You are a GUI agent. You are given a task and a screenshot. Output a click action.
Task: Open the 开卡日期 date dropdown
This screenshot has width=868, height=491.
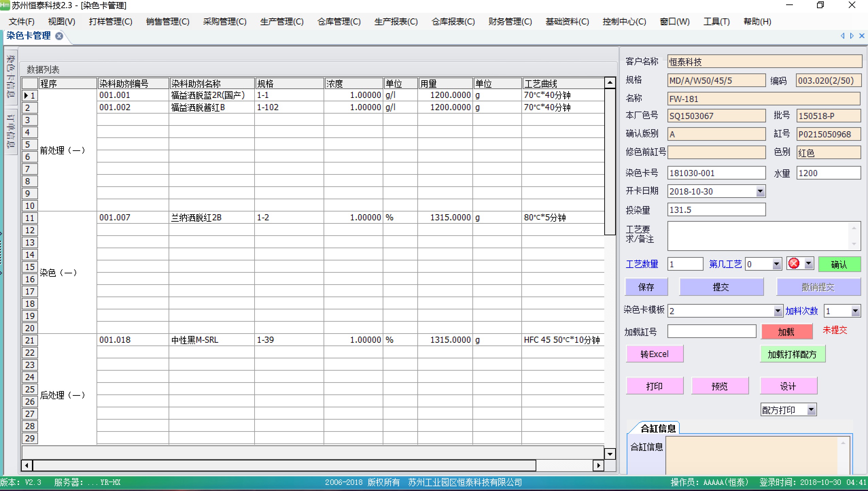pyautogui.click(x=760, y=191)
